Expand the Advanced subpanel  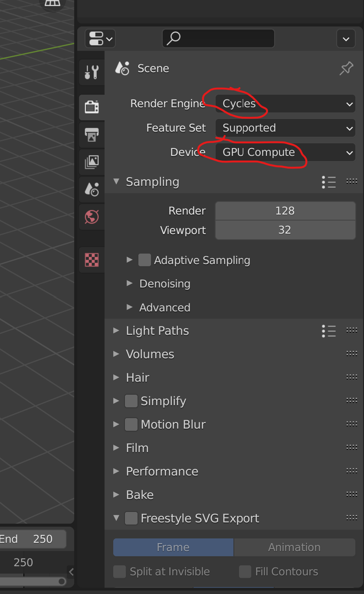point(129,307)
